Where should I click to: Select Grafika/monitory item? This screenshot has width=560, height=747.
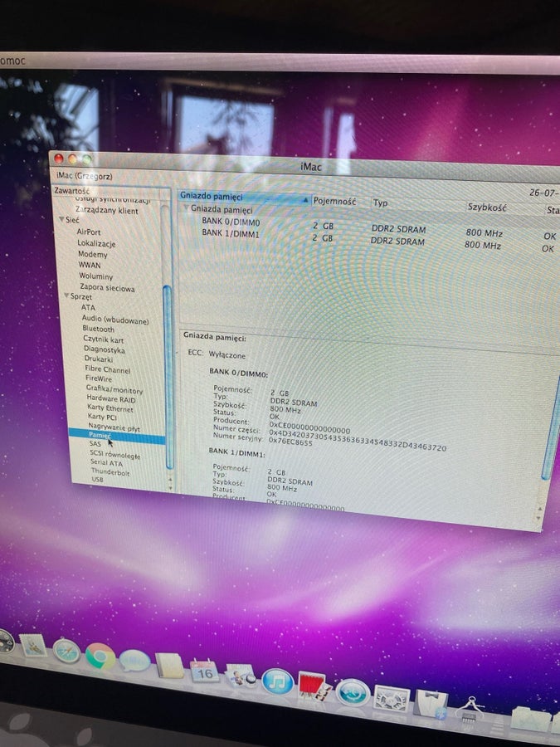(x=114, y=389)
